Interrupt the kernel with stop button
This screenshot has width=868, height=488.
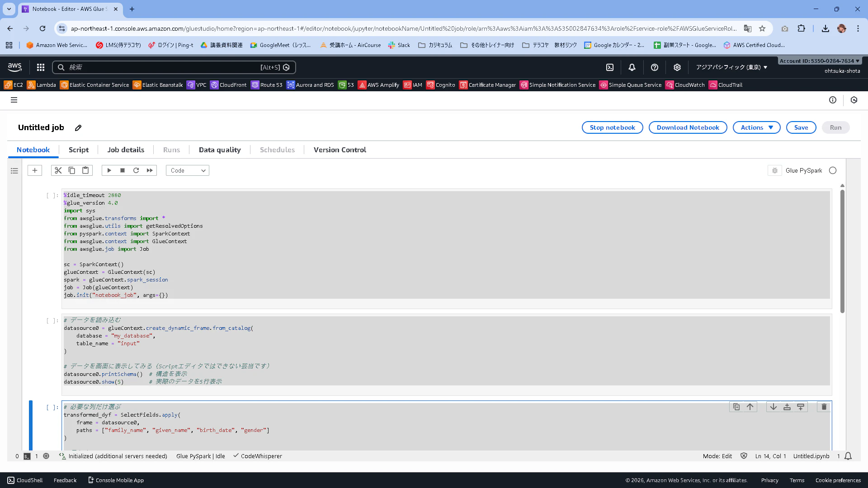click(x=123, y=170)
